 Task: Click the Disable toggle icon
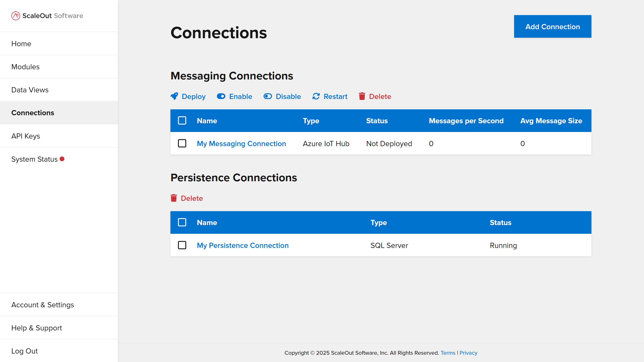(268, 96)
